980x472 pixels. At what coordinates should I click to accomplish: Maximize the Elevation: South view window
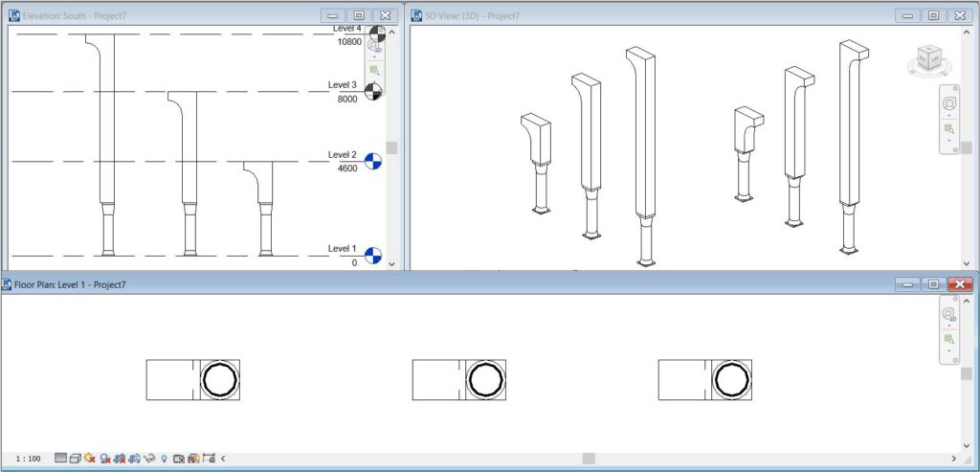[x=359, y=15]
